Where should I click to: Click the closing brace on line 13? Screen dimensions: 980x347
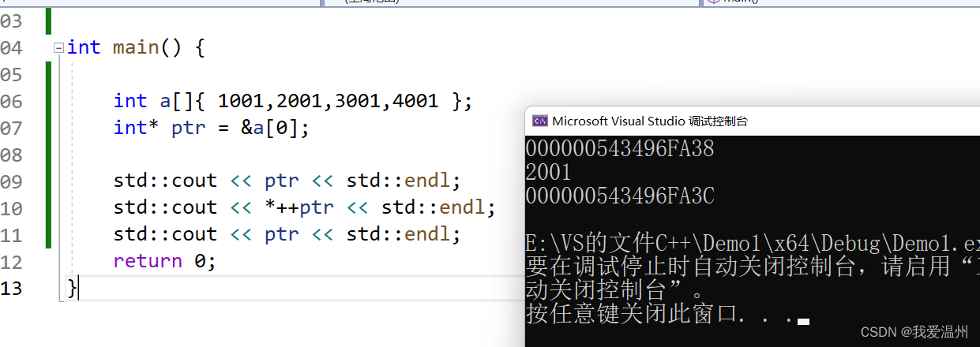click(73, 289)
